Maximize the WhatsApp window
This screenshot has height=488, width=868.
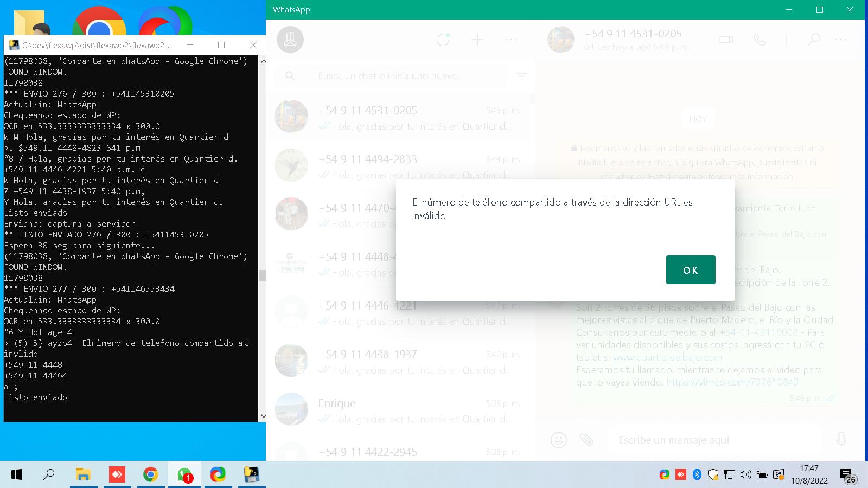pos(820,10)
